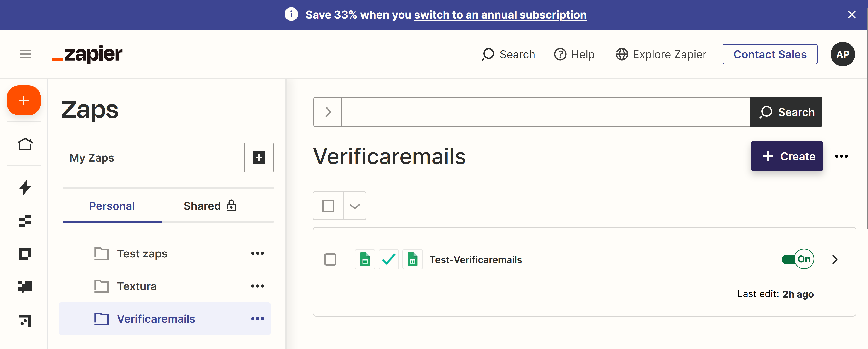Click the feedback/flag icon in sidebar
868x349 pixels.
24,287
